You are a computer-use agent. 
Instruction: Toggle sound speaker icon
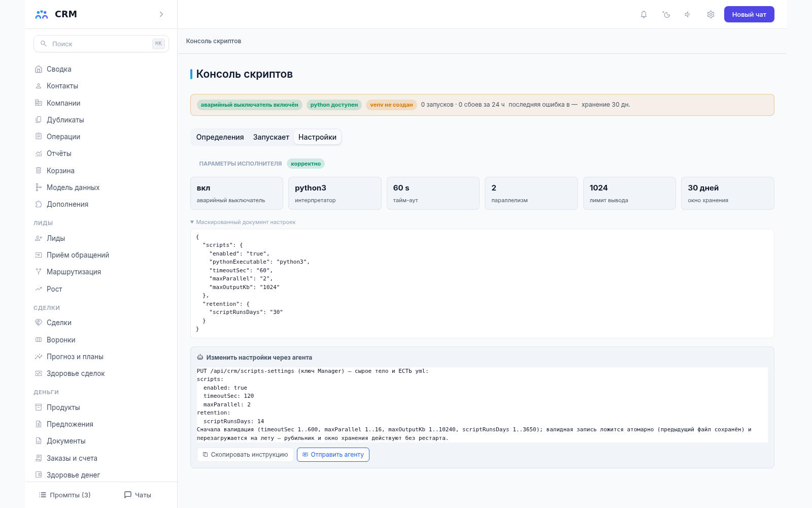tap(688, 14)
